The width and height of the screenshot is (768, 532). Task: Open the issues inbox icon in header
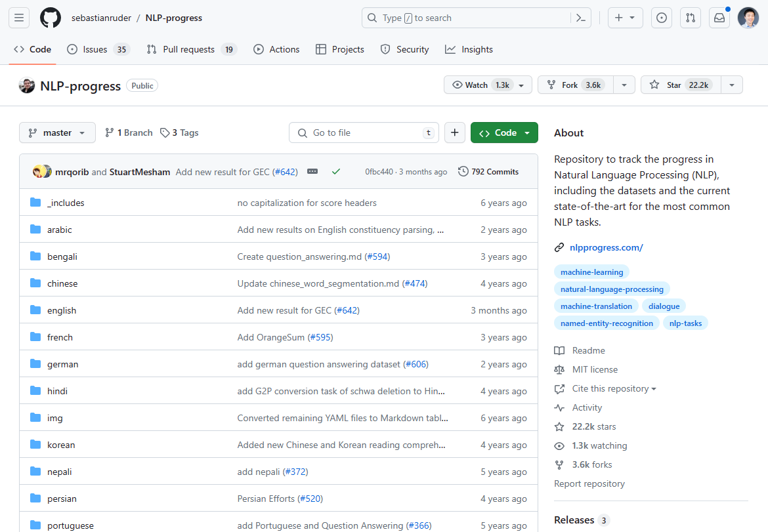click(661, 18)
